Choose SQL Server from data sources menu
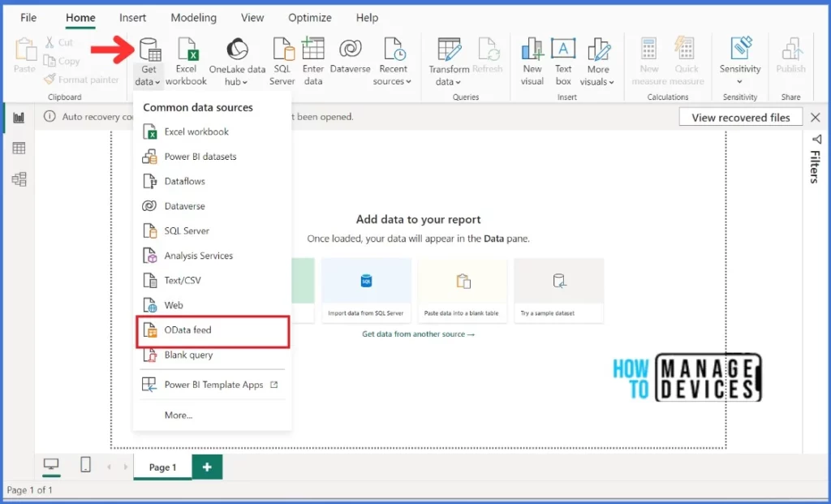Viewport: 831px width, 504px height. (212, 230)
